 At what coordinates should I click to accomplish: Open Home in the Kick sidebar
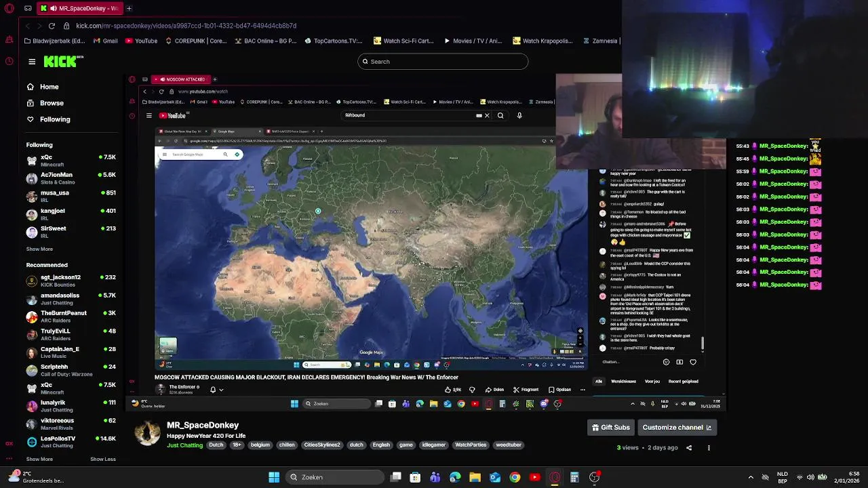tap(43, 87)
